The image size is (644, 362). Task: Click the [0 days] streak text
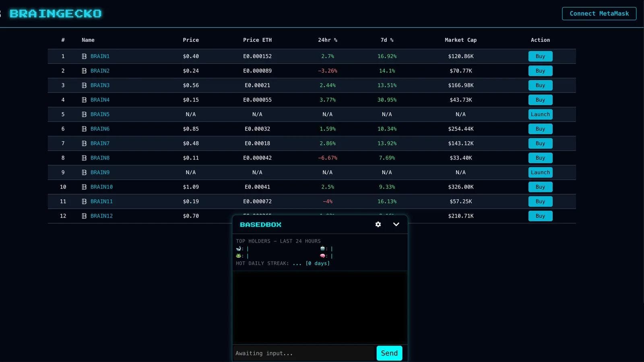[318, 263]
